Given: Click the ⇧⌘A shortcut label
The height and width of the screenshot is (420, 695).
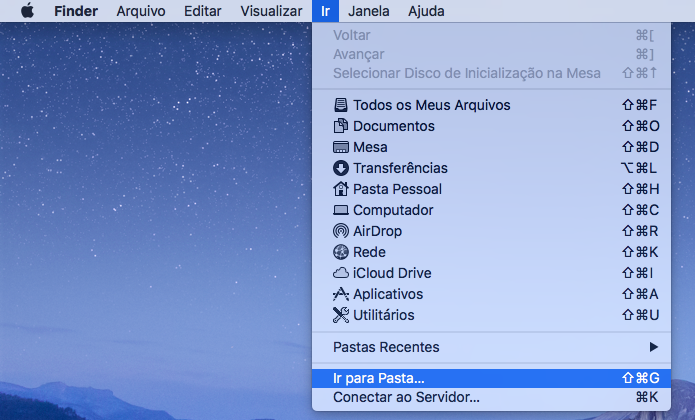Looking at the screenshot, I should (x=640, y=294).
